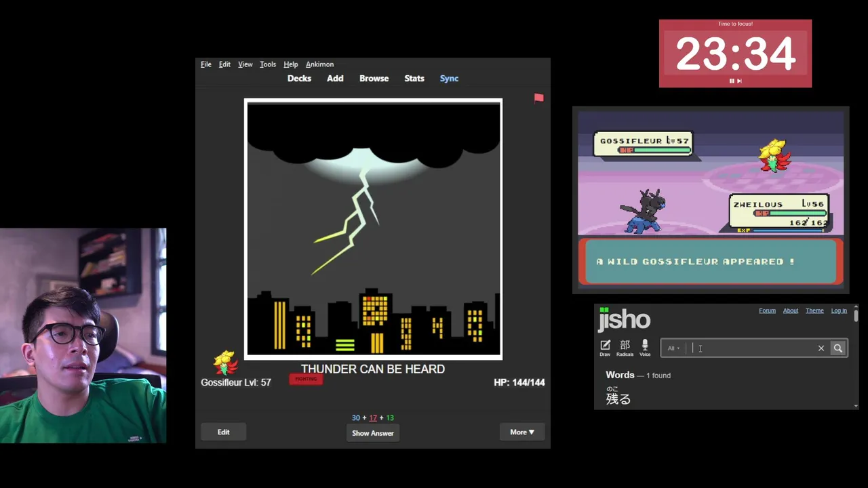Click the blue new card count 30
868x488 pixels.
pos(356,418)
